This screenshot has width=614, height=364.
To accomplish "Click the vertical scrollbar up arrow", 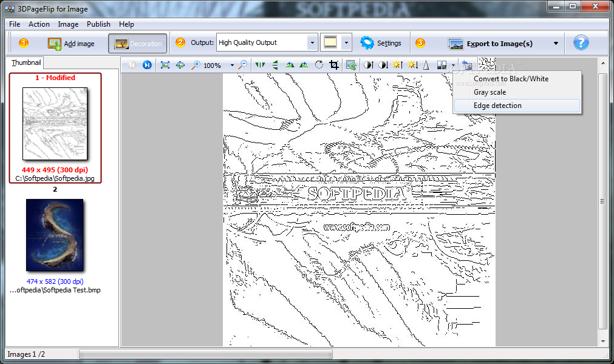I will (603, 62).
